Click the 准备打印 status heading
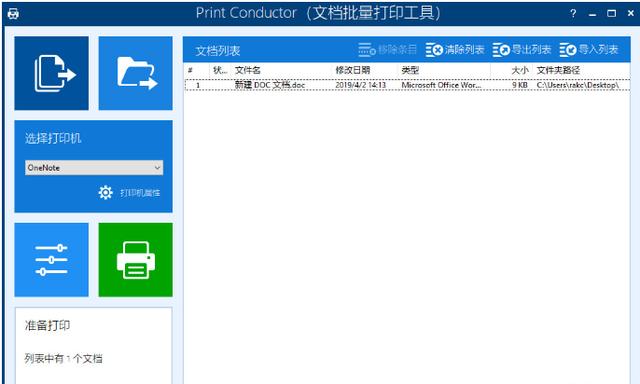The height and width of the screenshot is (384, 640). [x=47, y=325]
